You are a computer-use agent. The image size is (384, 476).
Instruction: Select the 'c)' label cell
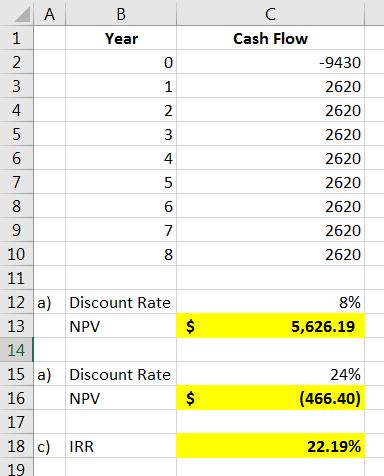pyautogui.click(x=50, y=446)
